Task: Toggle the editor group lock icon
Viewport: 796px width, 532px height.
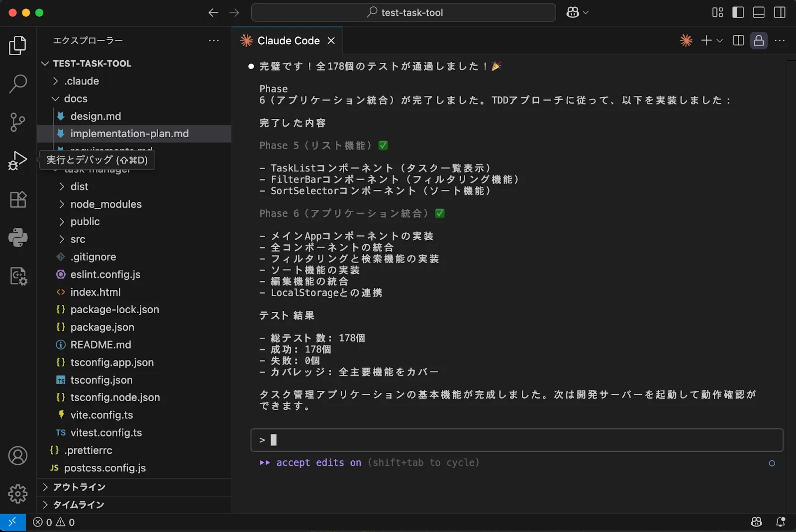Action: (759, 41)
